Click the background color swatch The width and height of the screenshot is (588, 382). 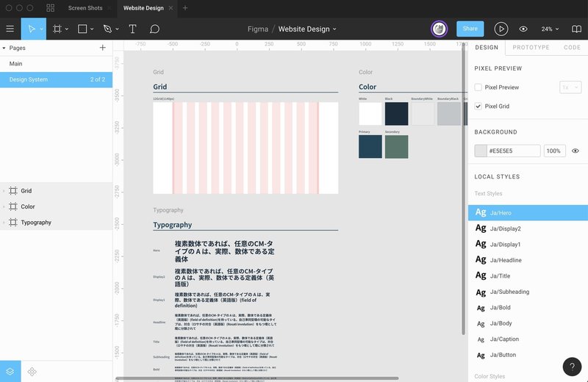click(x=481, y=151)
